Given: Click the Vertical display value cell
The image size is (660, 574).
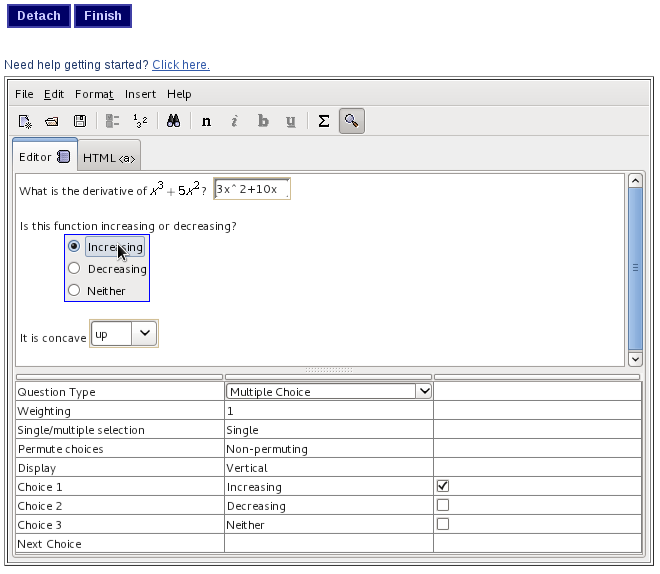Looking at the screenshot, I should point(329,468).
